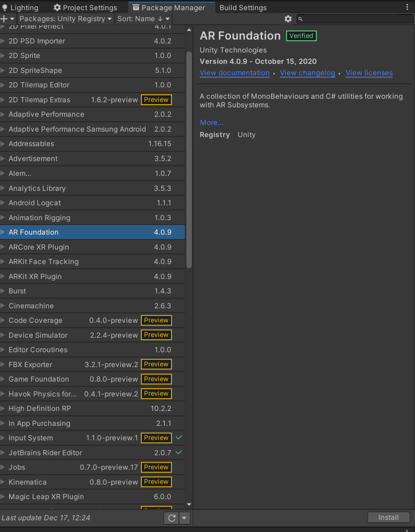Select the Editor Coroutines package
This screenshot has height=532, width=415.
(x=93, y=350)
